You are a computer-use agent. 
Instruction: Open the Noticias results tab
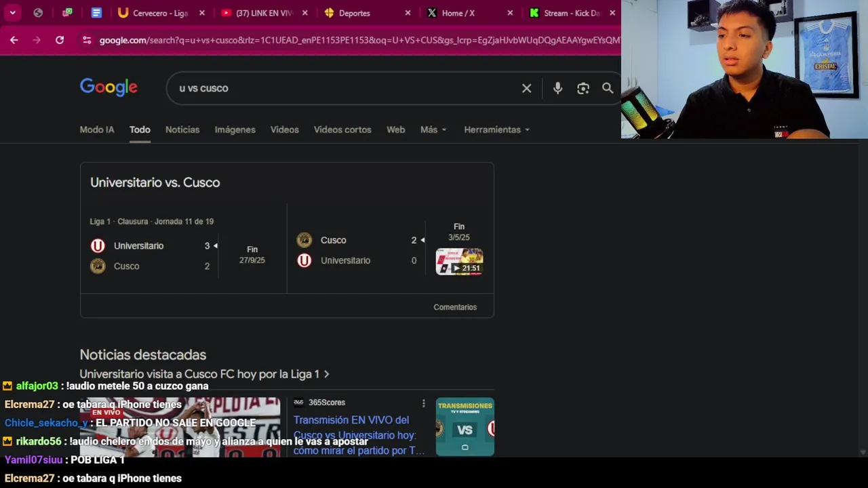[182, 129]
